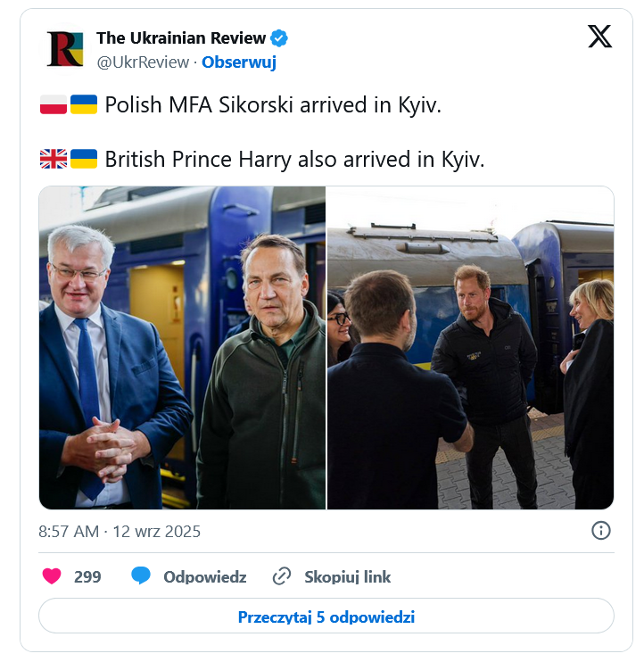
Task: Open the tweet info circle icon
Action: (x=601, y=531)
